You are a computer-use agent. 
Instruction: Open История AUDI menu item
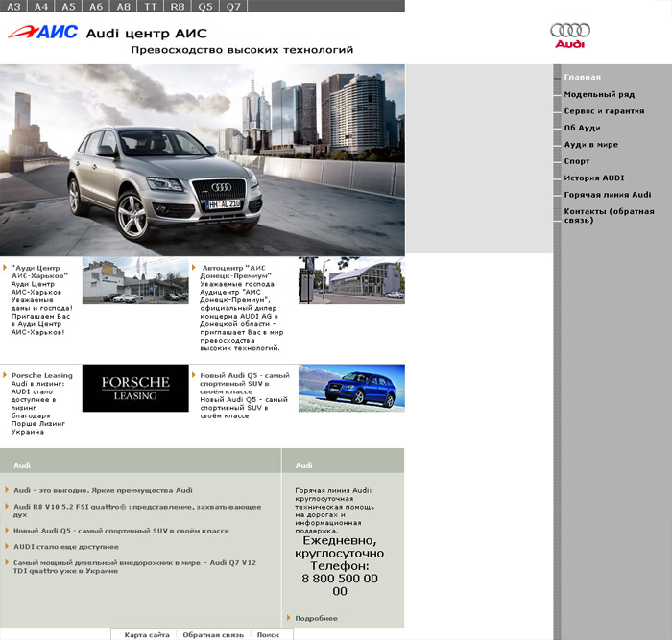tap(594, 178)
